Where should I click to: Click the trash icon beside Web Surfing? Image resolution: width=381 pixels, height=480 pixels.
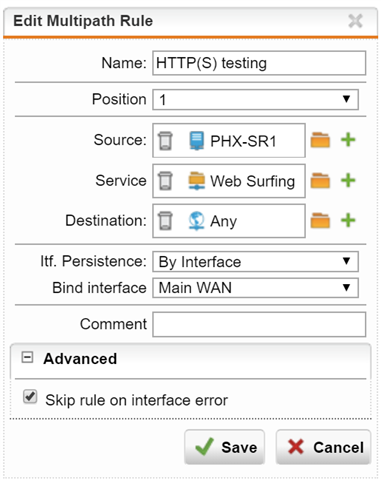[165, 181]
